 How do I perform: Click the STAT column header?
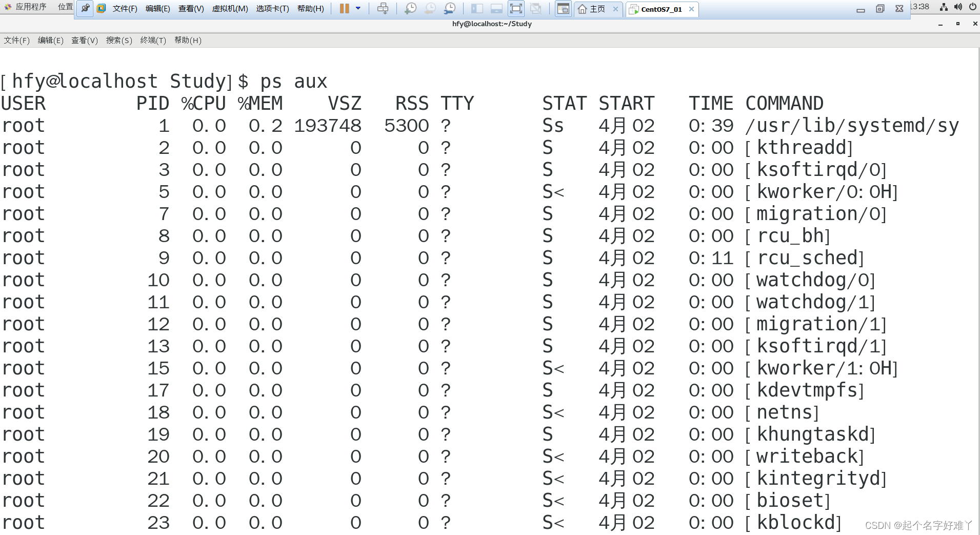click(565, 104)
